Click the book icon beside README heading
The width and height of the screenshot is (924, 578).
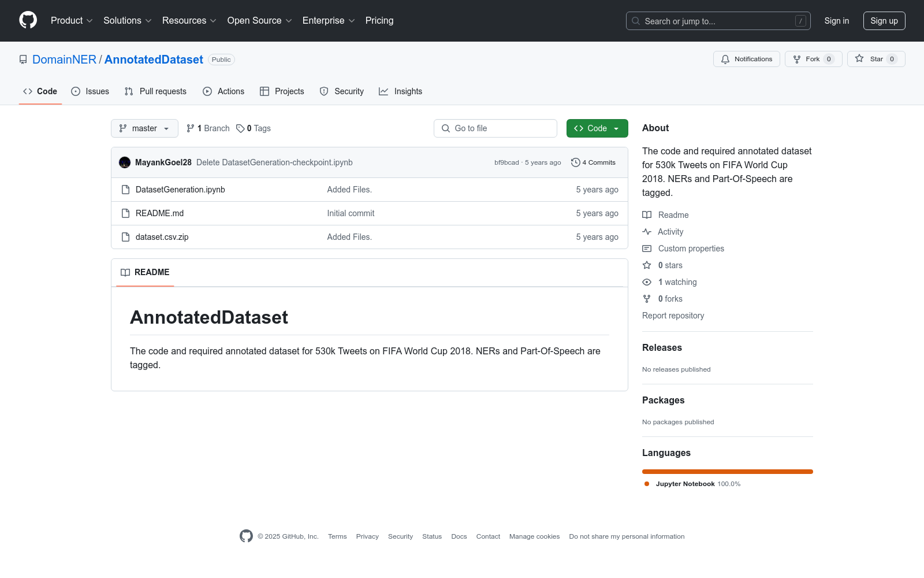pyautogui.click(x=125, y=272)
